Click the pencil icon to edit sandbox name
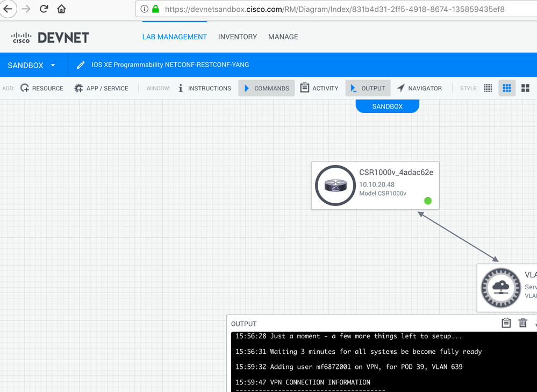The width and height of the screenshot is (537, 392). 81,65
